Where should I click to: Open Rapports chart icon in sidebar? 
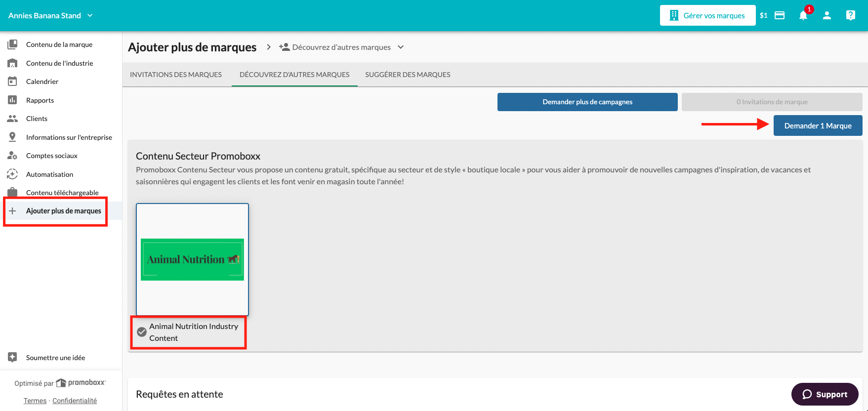pyautogui.click(x=12, y=100)
